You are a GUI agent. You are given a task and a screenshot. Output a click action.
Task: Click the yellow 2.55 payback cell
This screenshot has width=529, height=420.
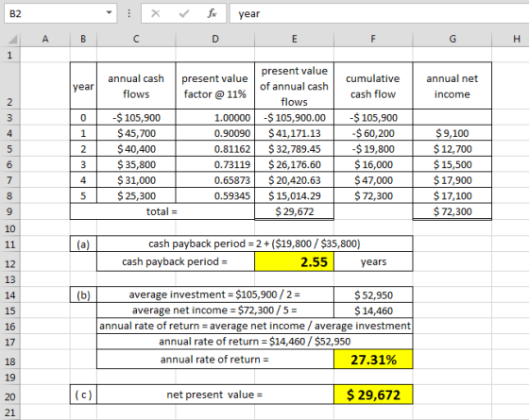(294, 261)
